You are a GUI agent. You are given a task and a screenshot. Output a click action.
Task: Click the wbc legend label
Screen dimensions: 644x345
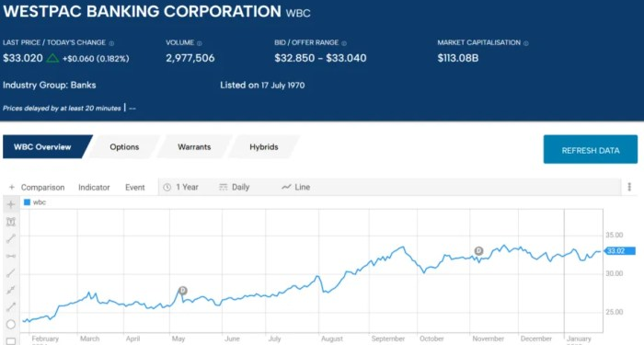(x=40, y=202)
